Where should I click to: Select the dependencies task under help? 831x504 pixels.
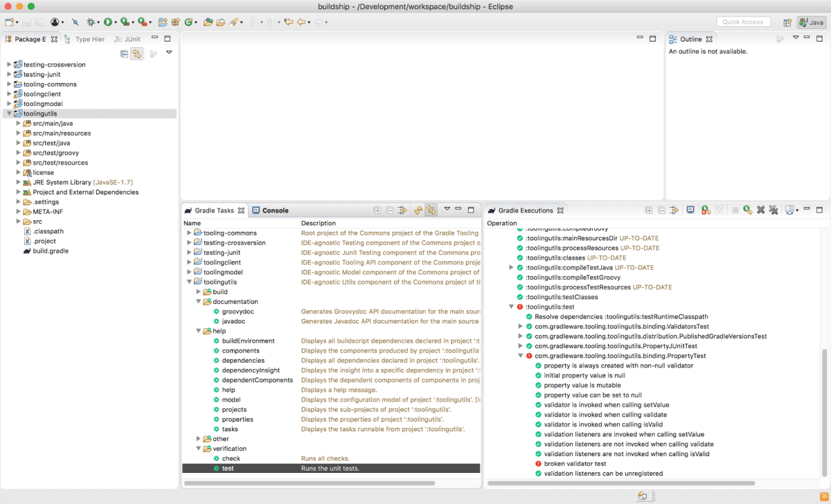(243, 361)
